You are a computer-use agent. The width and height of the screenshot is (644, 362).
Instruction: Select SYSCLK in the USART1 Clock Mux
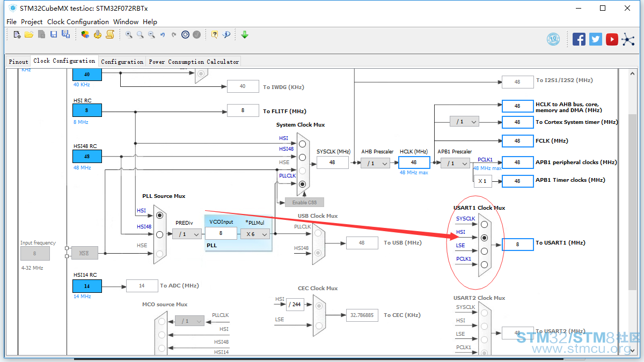click(484, 224)
